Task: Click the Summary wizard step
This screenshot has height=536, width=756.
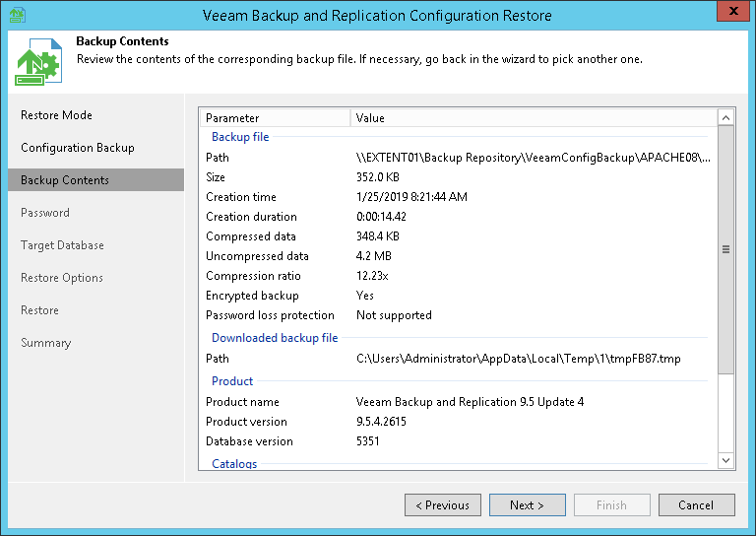Action: [x=46, y=343]
